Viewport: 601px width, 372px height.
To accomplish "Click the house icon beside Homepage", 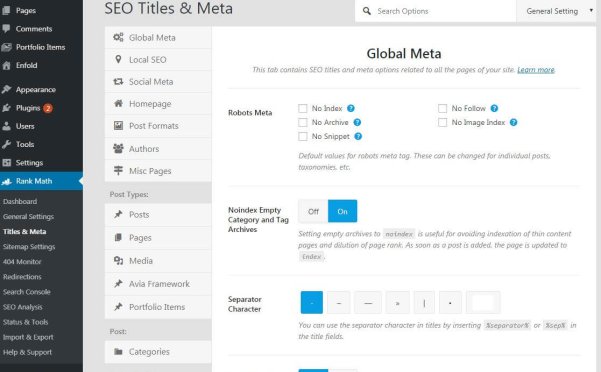I will (118, 103).
